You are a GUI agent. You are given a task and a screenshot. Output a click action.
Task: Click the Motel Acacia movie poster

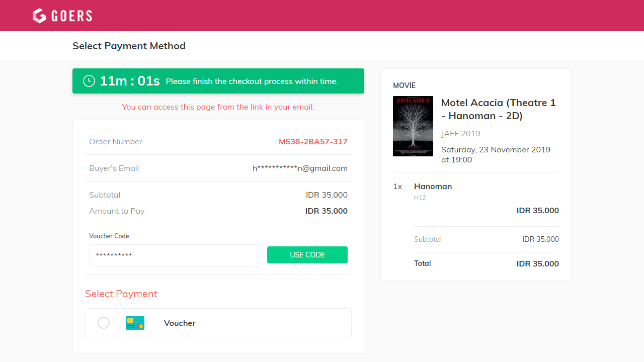coord(413,126)
